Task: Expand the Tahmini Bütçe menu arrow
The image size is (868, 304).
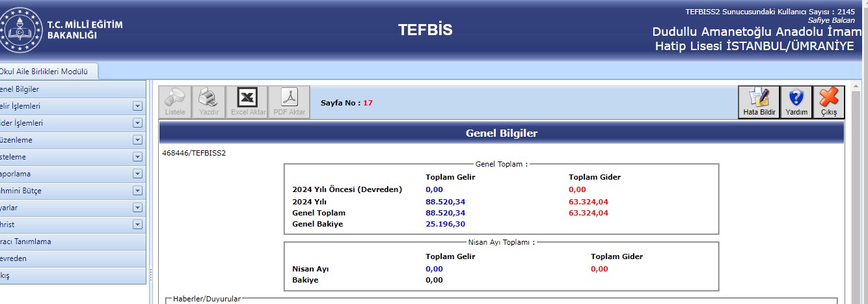Action: pos(137,191)
